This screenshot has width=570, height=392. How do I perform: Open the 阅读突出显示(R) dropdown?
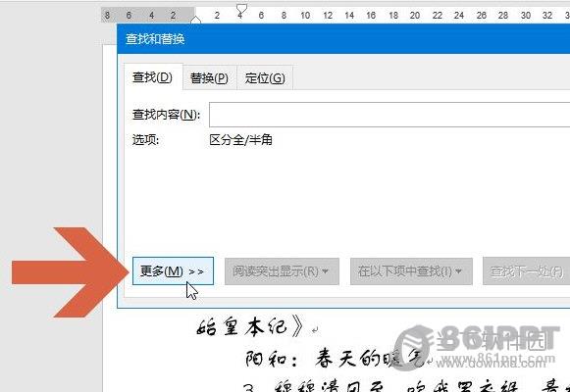(x=282, y=271)
